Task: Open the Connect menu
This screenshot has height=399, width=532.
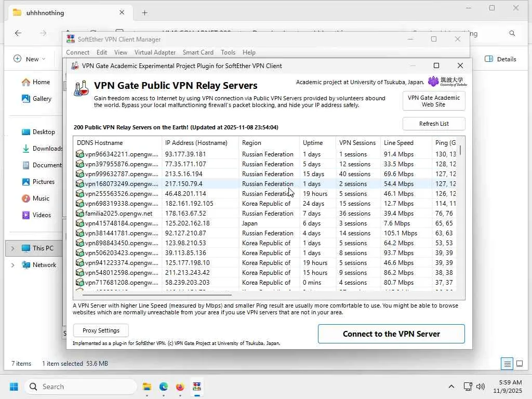Action: tap(78, 52)
